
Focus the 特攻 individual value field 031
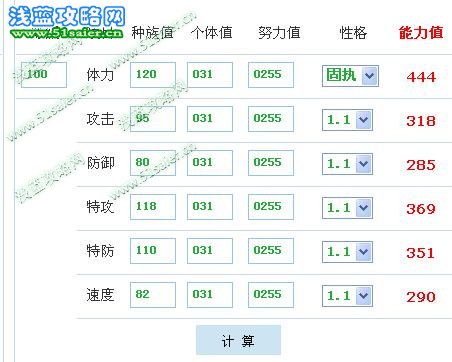click(x=210, y=207)
